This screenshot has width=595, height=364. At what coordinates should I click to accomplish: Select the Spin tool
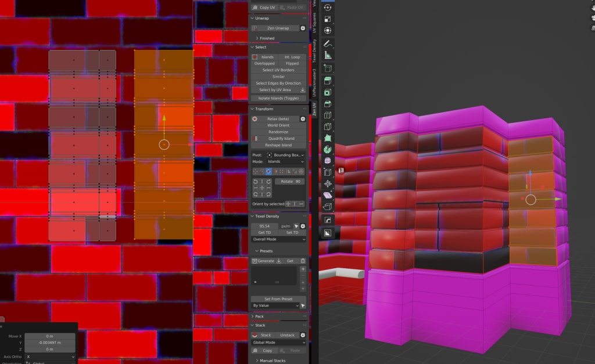coord(328,149)
